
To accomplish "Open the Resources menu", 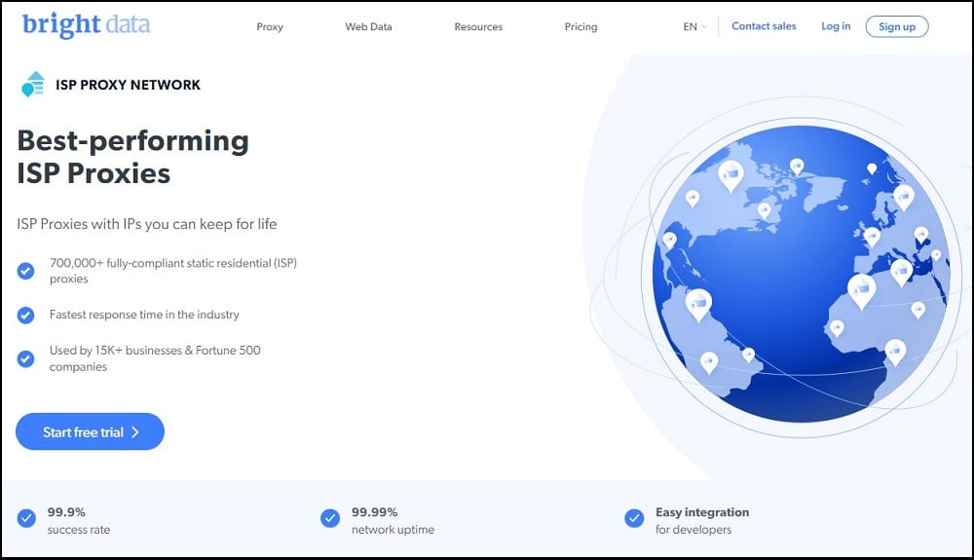I will (x=478, y=26).
